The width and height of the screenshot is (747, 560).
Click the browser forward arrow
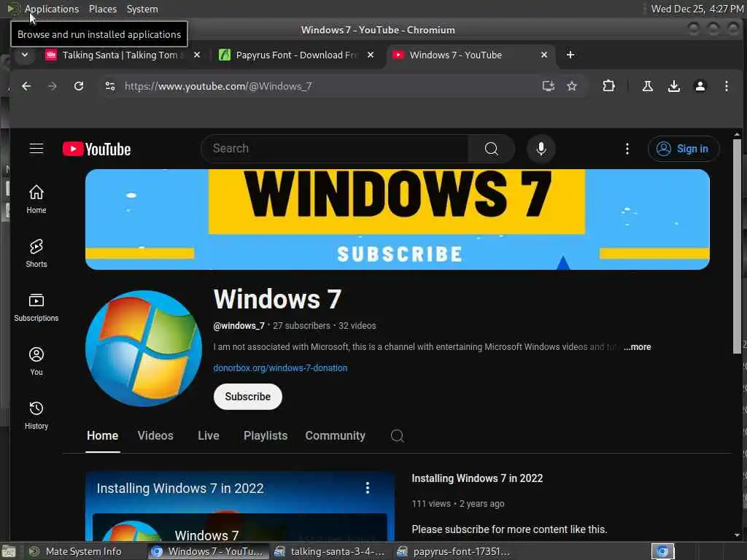[x=53, y=86]
